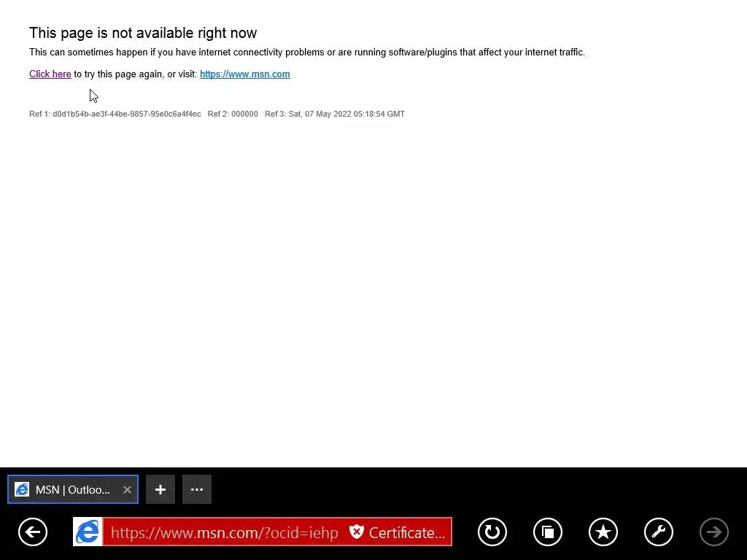Click the msn.com URL in the address bar
The height and width of the screenshot is (560, 747).
224,532
